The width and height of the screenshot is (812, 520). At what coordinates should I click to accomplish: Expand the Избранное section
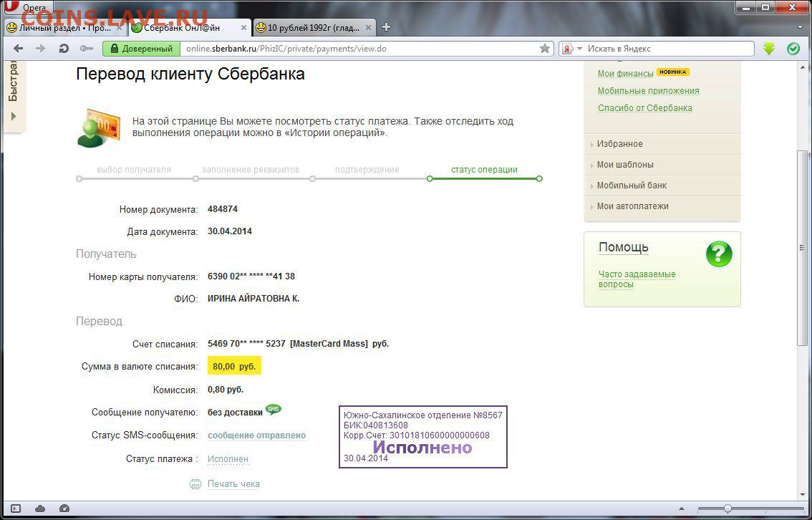620,144
